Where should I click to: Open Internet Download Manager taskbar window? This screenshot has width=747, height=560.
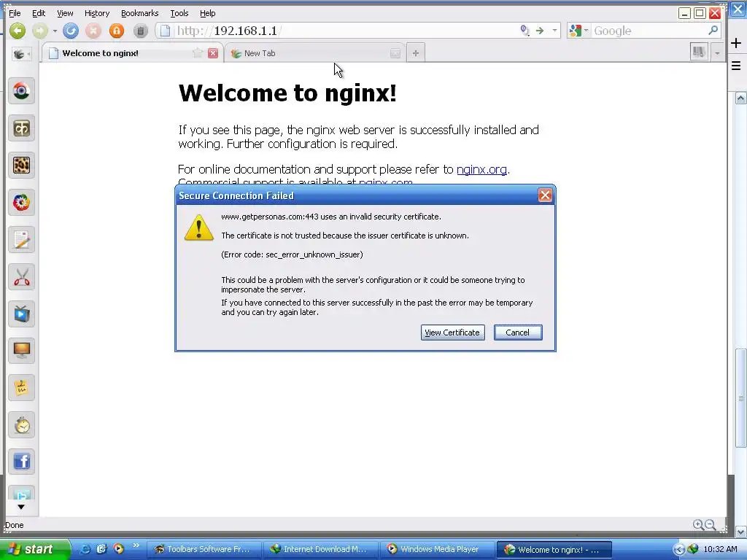click(x=321, y=549)
